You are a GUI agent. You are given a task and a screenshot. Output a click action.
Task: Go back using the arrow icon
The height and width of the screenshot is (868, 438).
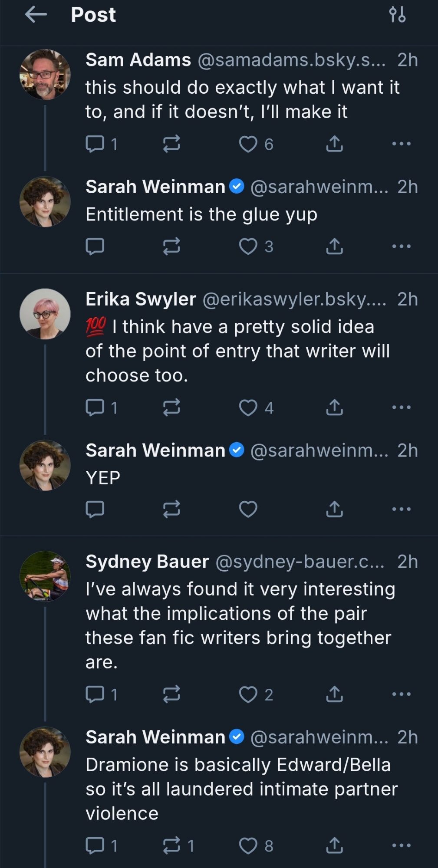click(x=36, y=15)
